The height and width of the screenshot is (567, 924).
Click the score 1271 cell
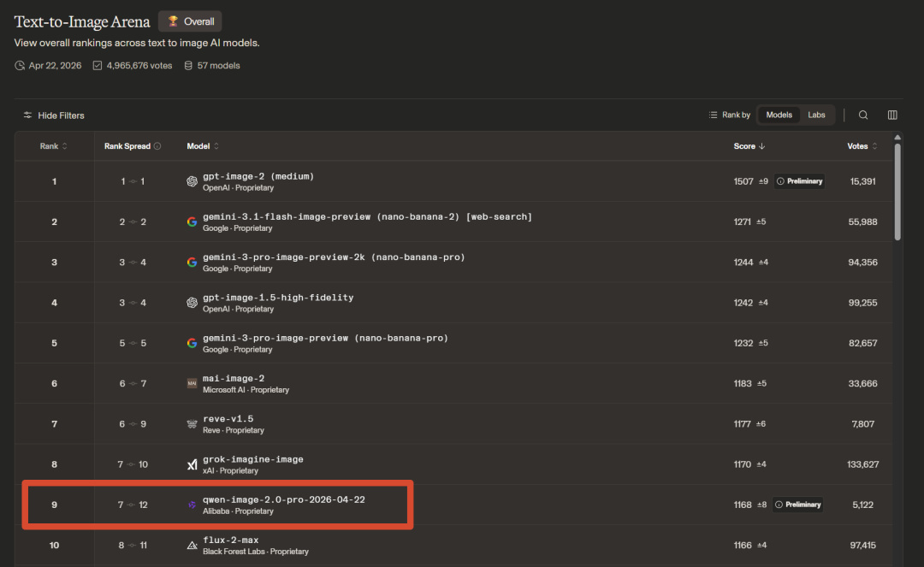coord(742,222)
